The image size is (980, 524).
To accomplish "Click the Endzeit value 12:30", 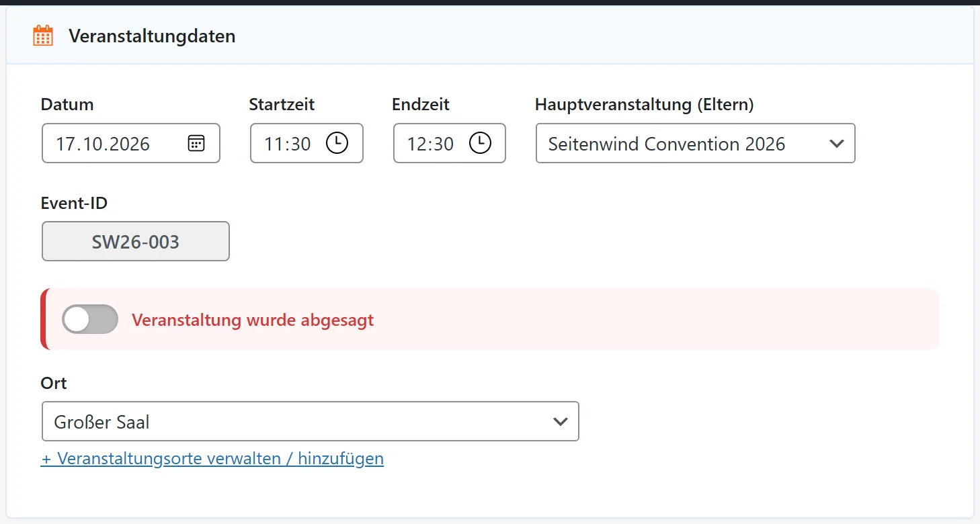I will (x=430, y=144).
